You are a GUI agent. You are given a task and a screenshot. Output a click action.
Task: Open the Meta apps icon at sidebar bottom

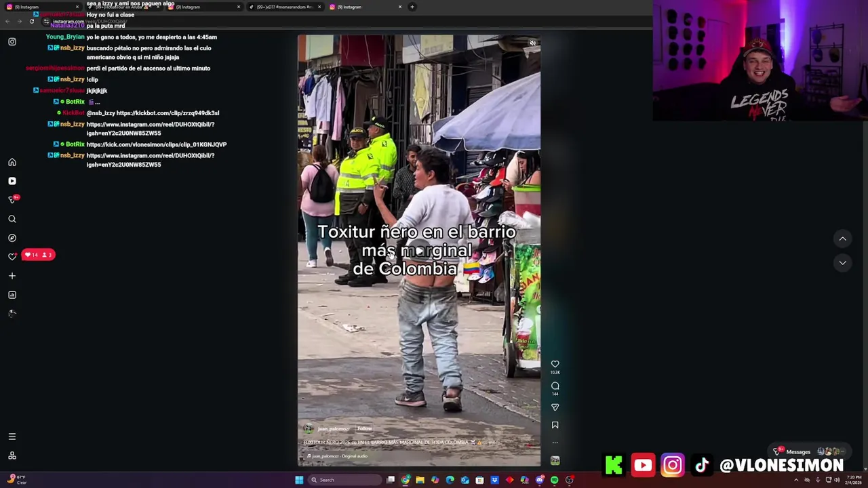(x=12, y=455)
